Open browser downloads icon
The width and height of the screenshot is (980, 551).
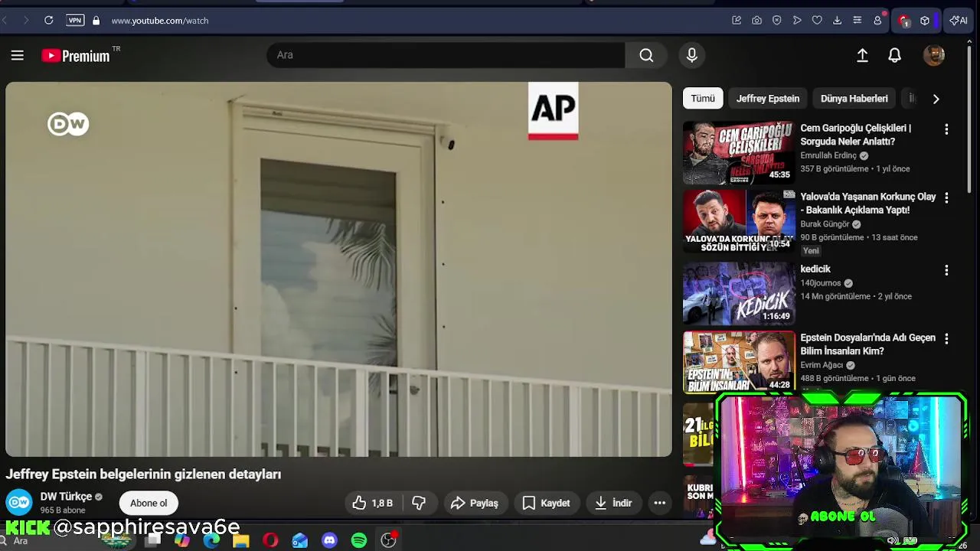(837, 21)
